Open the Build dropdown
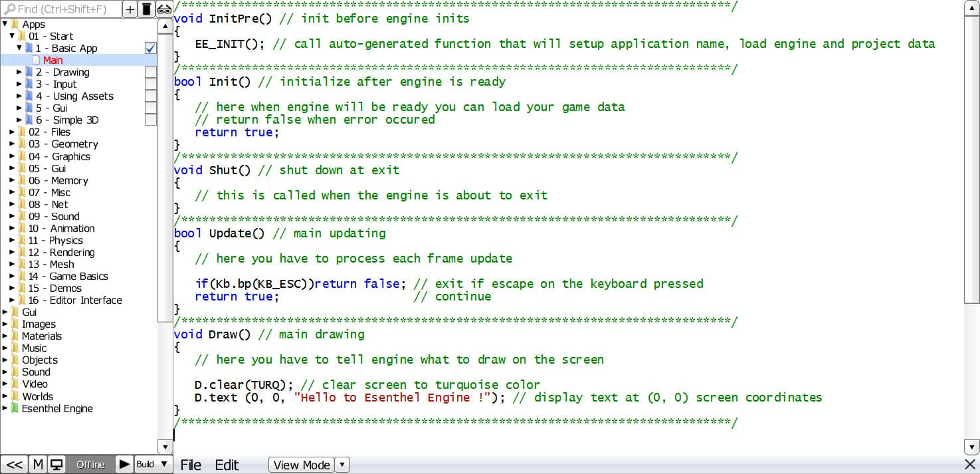 (x=153, y=464)
